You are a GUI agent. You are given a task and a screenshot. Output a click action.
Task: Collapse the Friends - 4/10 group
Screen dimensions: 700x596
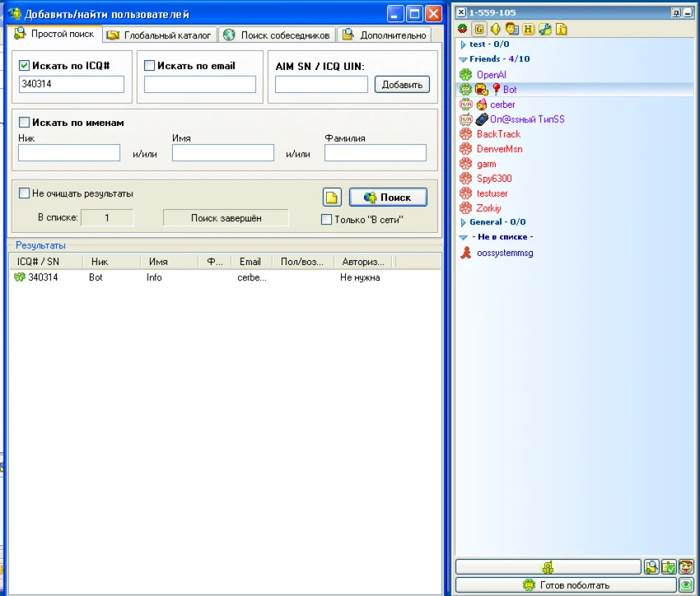463,59
